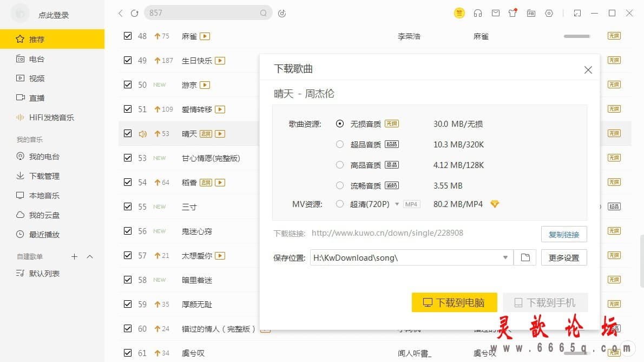Image resolution: width=644 pixels, height=362 pixels.
Task: Open 最近播放 in sidebar
Action: [x=52, y=235]
